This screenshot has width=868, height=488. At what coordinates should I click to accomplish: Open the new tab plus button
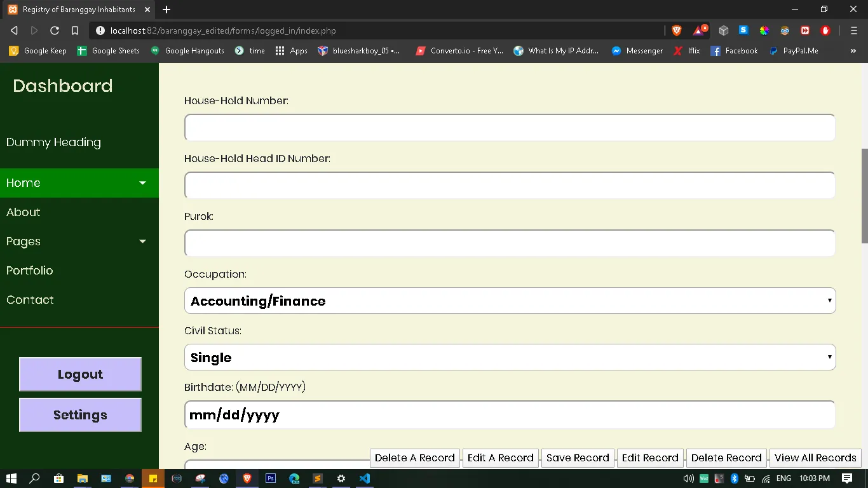point(166,10)
